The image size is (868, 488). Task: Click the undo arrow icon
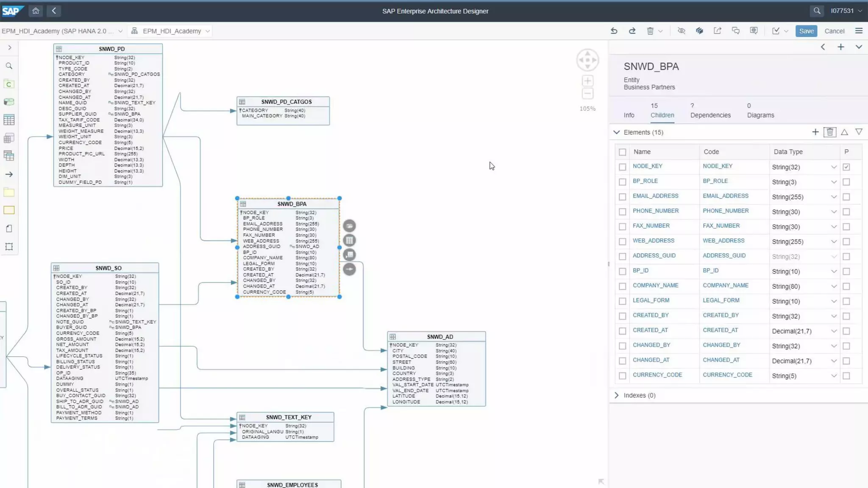point(614,31)
